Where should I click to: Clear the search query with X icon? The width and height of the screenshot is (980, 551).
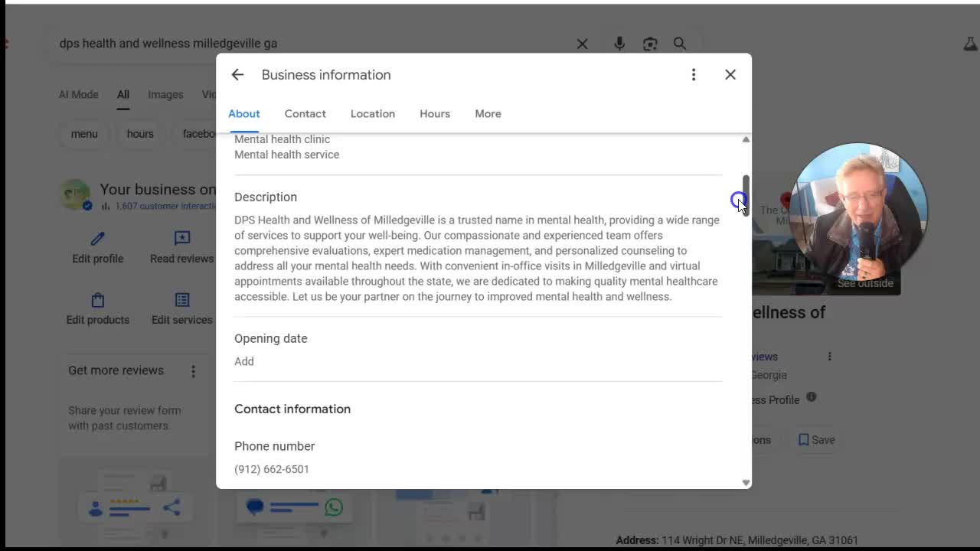(x=583, y=44)
